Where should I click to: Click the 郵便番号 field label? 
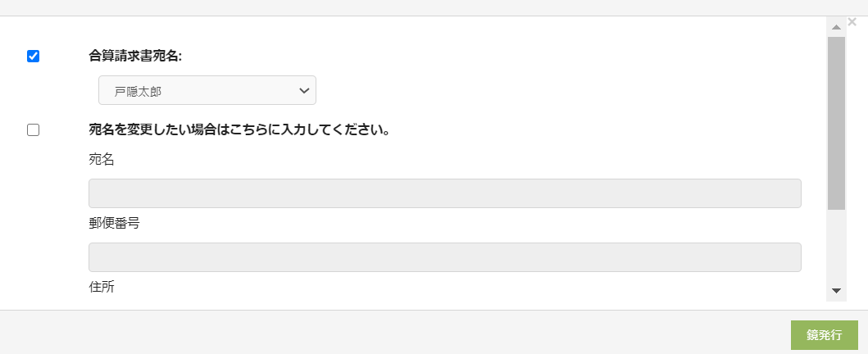coord(114,223)
